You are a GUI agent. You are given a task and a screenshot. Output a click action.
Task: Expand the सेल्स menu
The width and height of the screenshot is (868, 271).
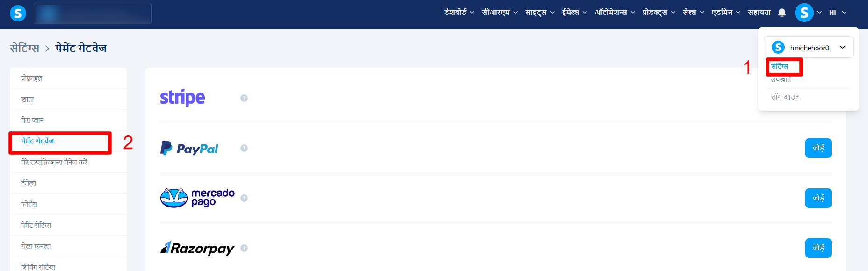(693, 13)
